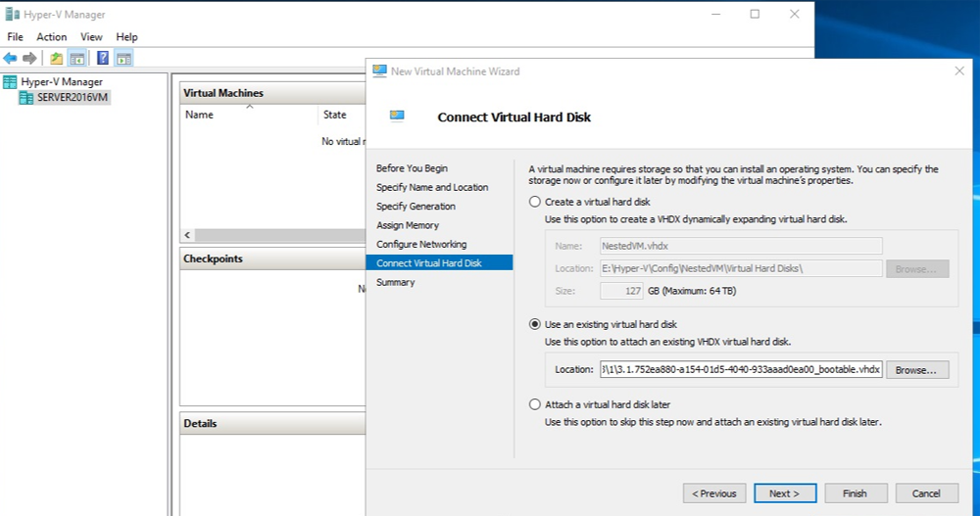Image resolution: width=980 pixels, height=516 pixels.
Task: Go to Assign Memory wizard step
Action: (x=408, y=225)
